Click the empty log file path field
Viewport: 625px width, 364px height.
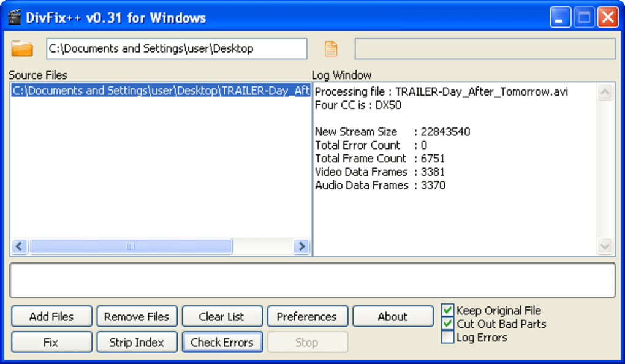point(485,48)
